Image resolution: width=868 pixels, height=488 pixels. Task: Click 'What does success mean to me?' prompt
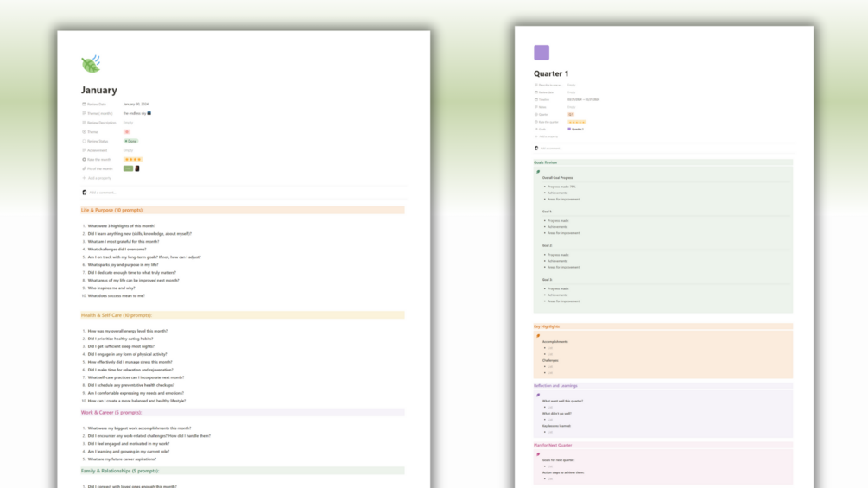[x=117, y=295]
